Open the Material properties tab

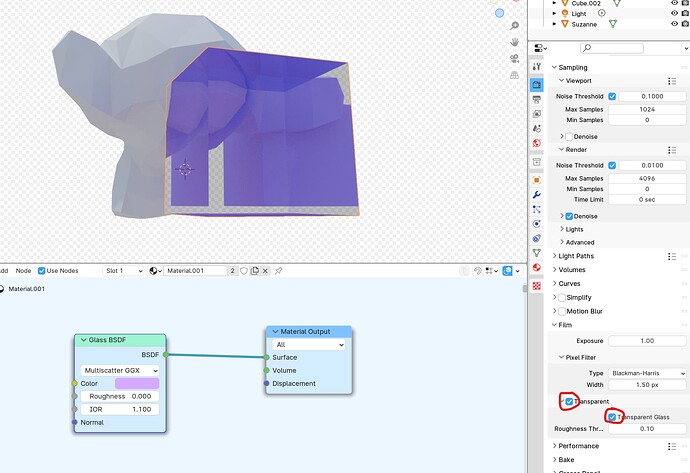[x=536, y=267]
